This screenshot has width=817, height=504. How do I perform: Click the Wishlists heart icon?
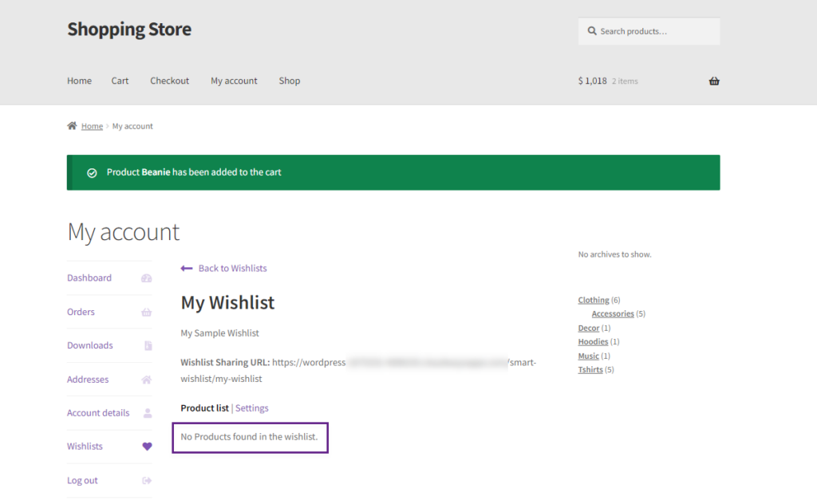147,447
